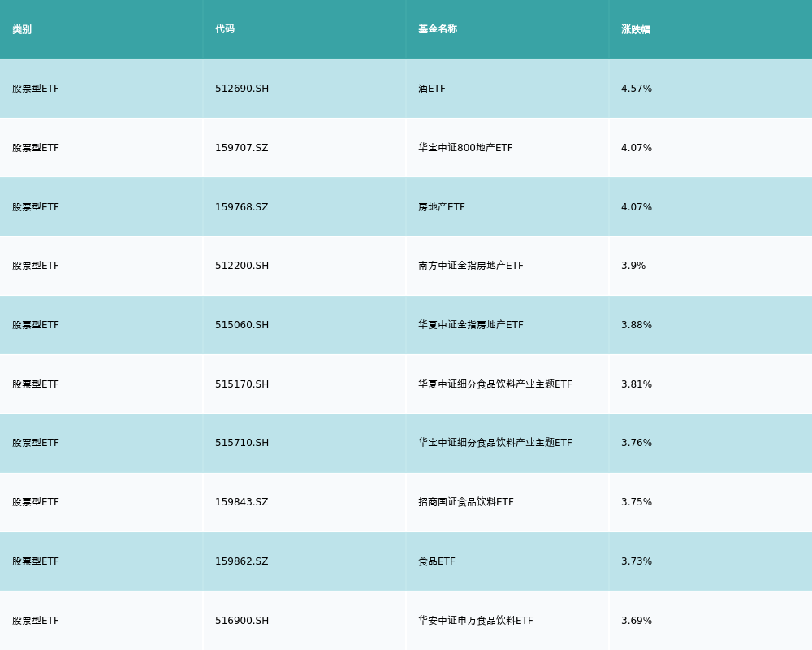Screen dimensions: 812x650
Task: Click the 类别 column header
Action: coord(22,29)
